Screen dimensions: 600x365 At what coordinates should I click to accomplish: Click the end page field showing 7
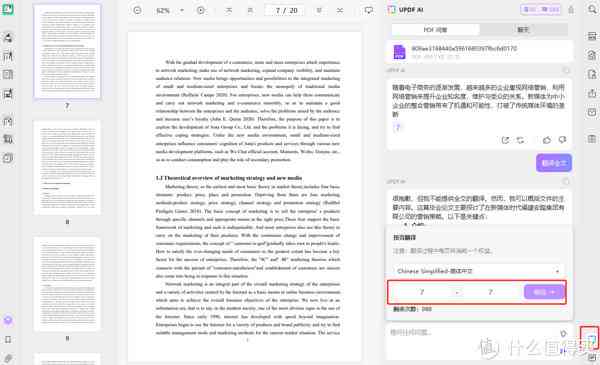tap(491, 292)
